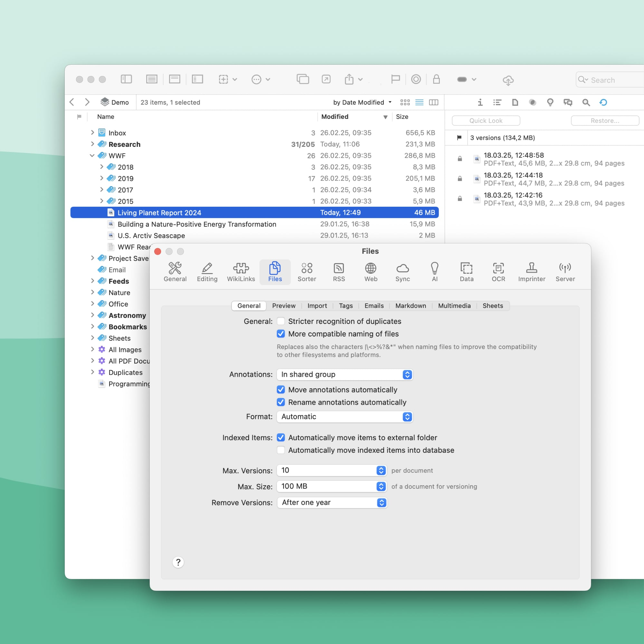Select the Inbox group

[254, 133]
